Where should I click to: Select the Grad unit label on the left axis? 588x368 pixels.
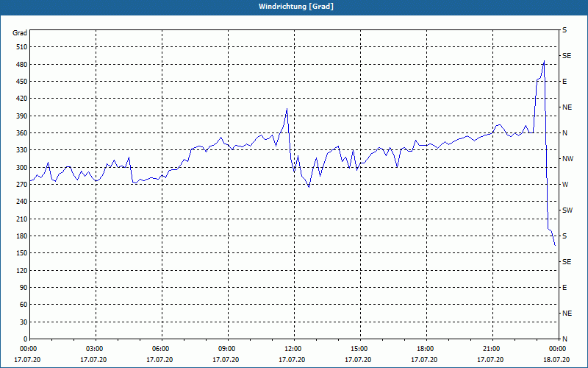click(x=20, y=33)
